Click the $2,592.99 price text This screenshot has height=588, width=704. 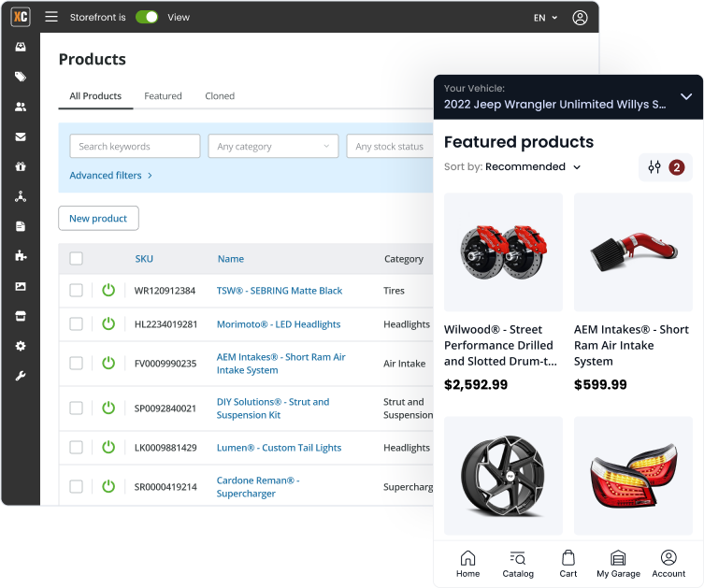click(476, 384)
